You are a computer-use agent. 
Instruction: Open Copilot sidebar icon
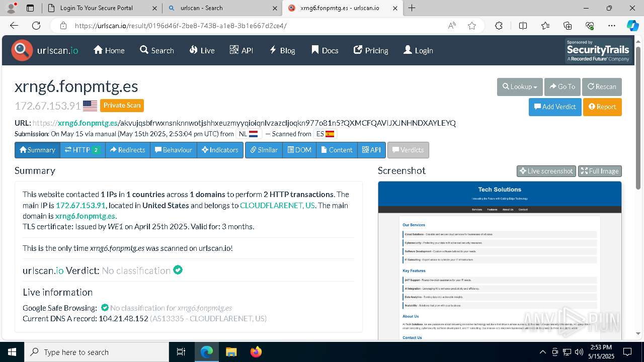click(x=632, y=26)
